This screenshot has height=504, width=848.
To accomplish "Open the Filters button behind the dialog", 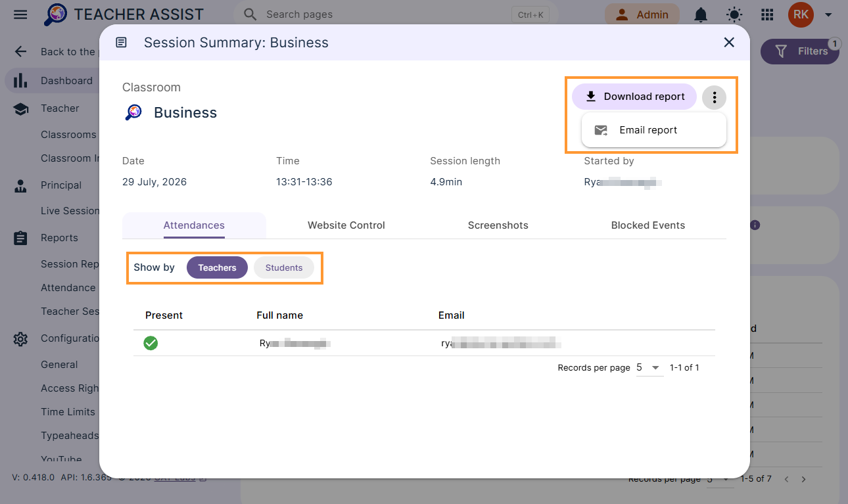I will [800, 51].
